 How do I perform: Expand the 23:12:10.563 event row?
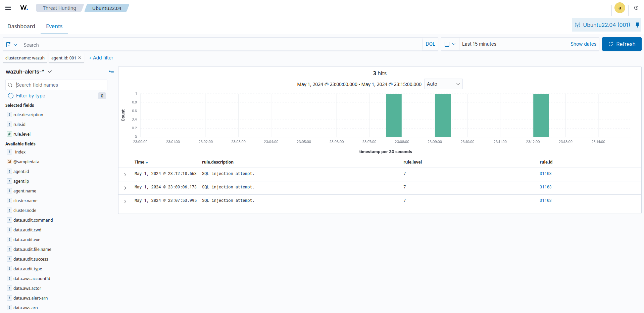click(x=125, y=174)
